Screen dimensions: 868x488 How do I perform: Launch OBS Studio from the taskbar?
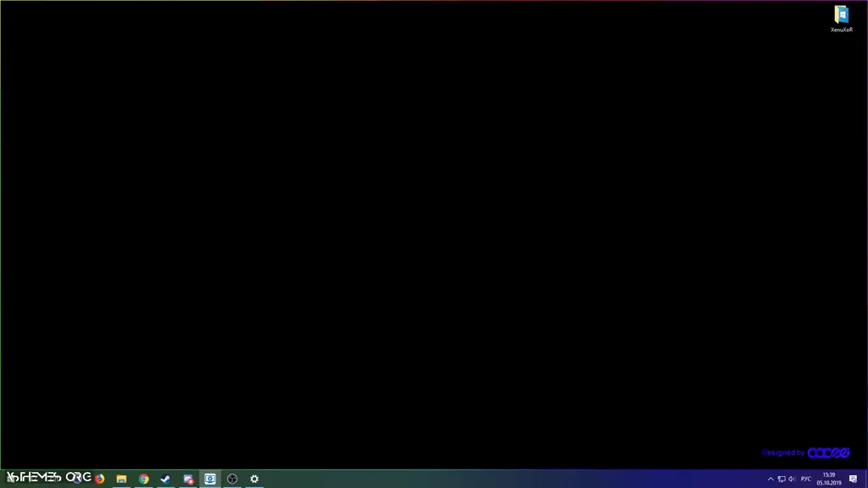(231, 479)
